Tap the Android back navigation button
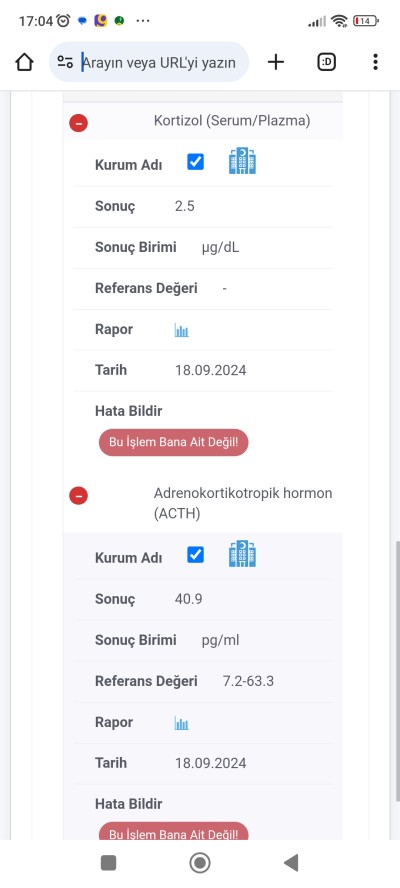This screenshot has height=888, width=400. pyautogui.click(x=291, y=863)
